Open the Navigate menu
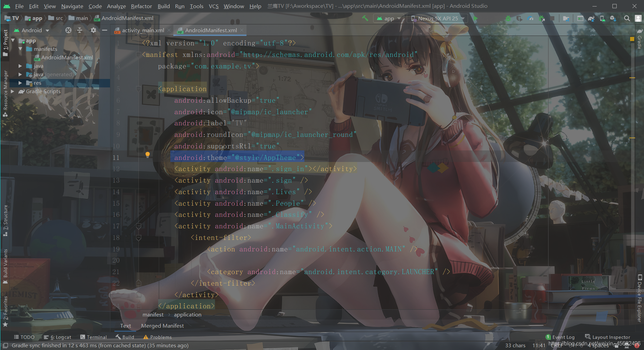Viewport: 644px width, 350px height. coord(72,6)
